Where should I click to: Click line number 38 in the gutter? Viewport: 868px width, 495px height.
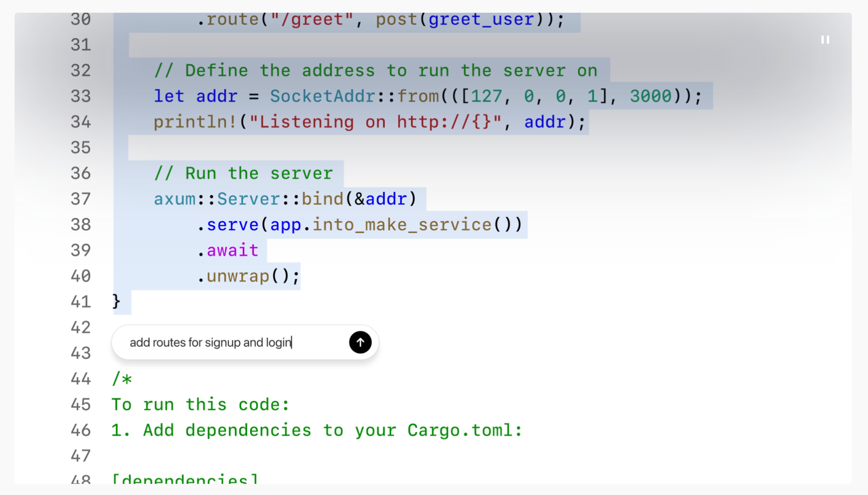(81, 225)
